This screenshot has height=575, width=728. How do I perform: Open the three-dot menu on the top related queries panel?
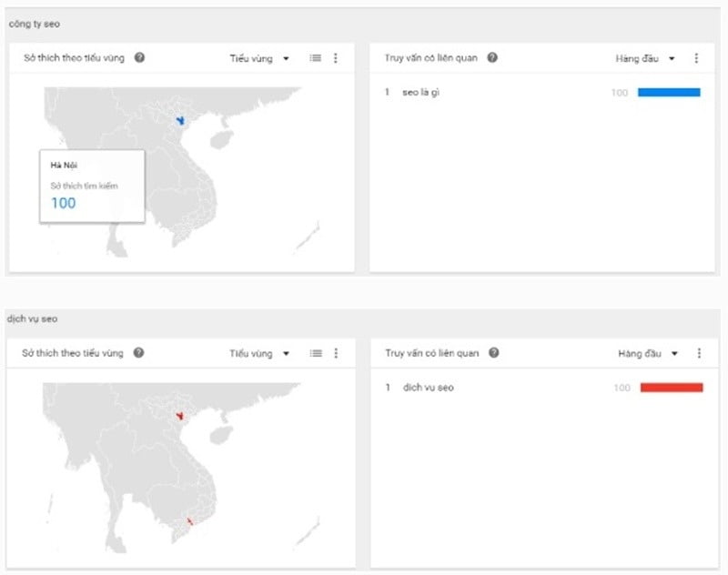point(697,57)
